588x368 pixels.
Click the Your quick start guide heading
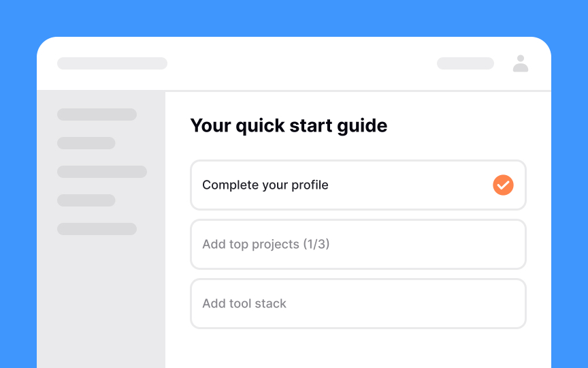point(289,126)
